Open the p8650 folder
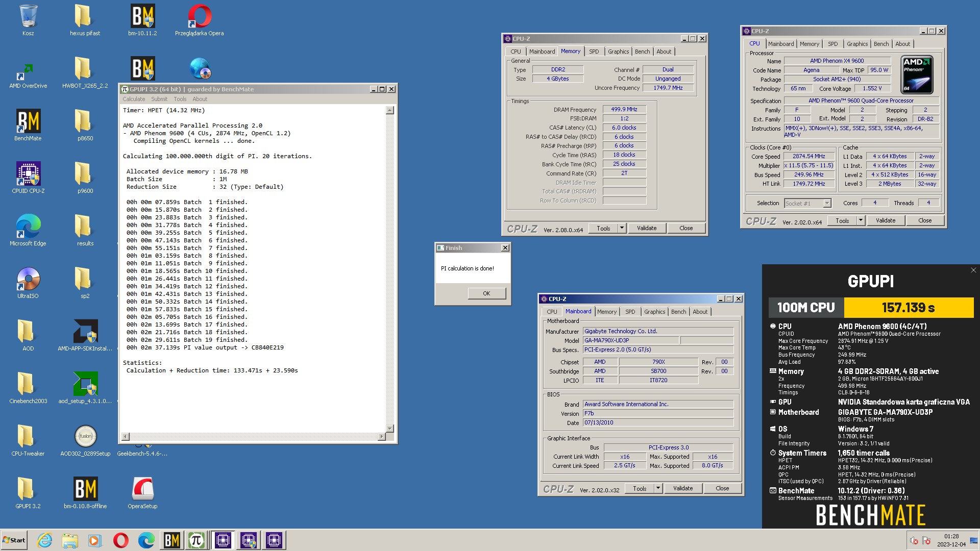This screenshot has height=551, width=980. [85, 126]
